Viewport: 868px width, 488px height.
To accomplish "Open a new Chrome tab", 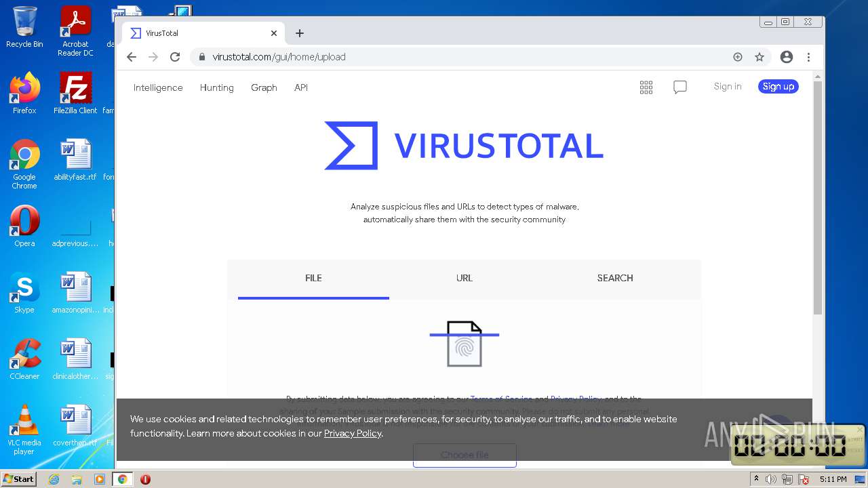I will click(300, 33).
